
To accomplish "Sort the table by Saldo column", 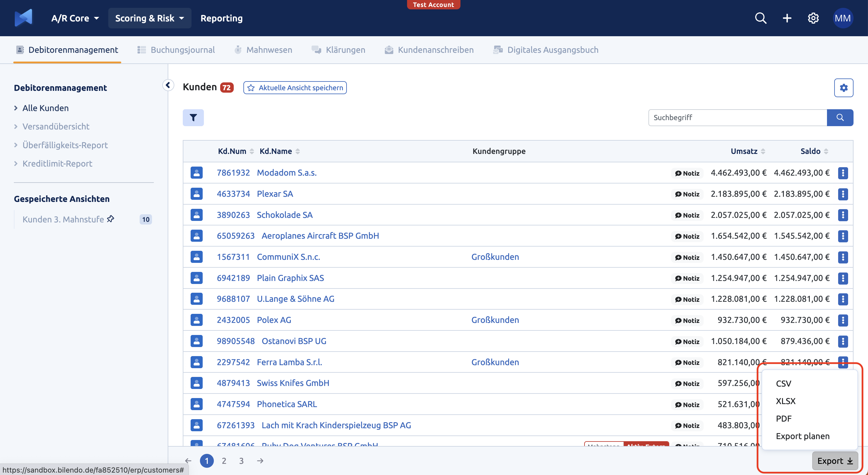I will (814, 151).
